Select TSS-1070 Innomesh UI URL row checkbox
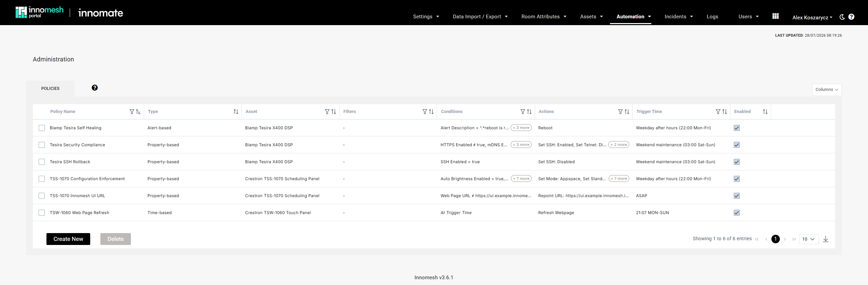 point(42,196)
